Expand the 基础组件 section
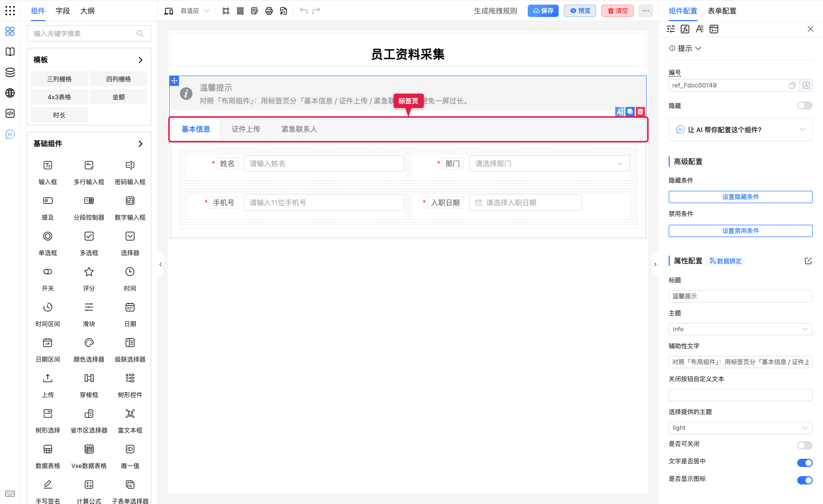Screen dimensions: 823x504 pyautogui.click(x=140, y=144)
